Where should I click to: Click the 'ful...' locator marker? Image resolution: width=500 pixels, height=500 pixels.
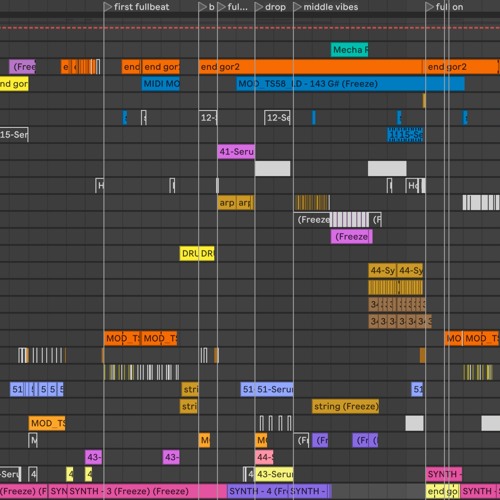click(x=233, y=7)
